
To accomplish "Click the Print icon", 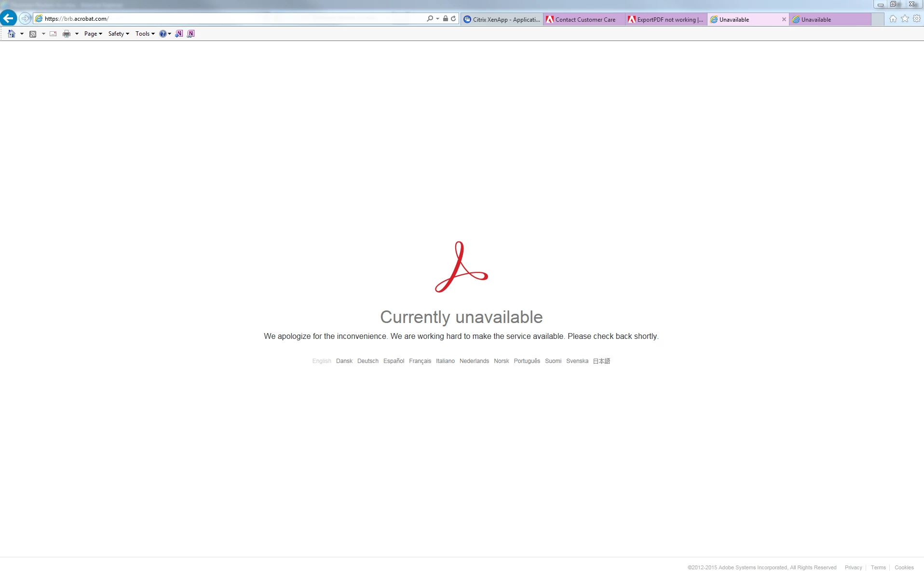I will 67,34.
